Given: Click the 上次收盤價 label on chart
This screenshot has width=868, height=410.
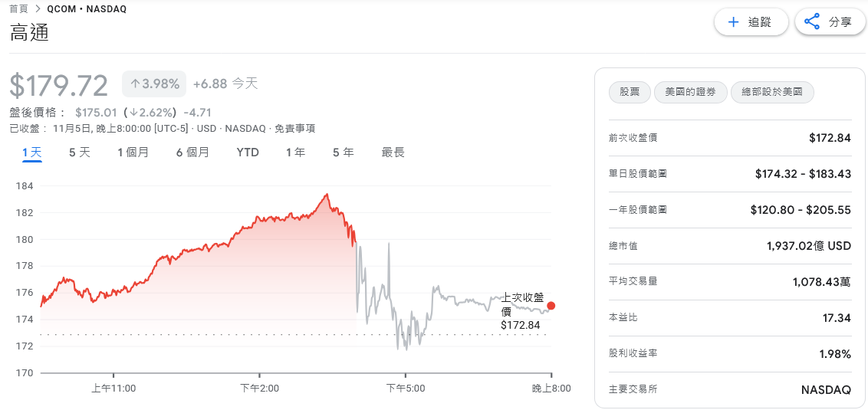Looking at the screenshot, I should (x=521, y=303).
